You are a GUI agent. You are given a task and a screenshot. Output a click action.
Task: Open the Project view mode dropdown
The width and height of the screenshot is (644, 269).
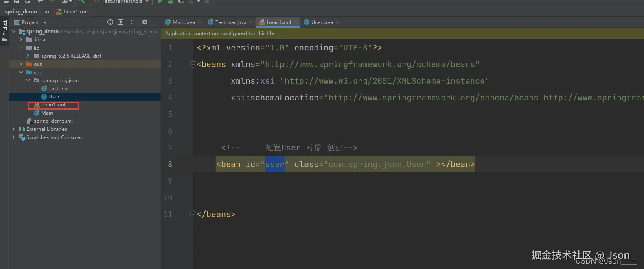tap(45, 22)
